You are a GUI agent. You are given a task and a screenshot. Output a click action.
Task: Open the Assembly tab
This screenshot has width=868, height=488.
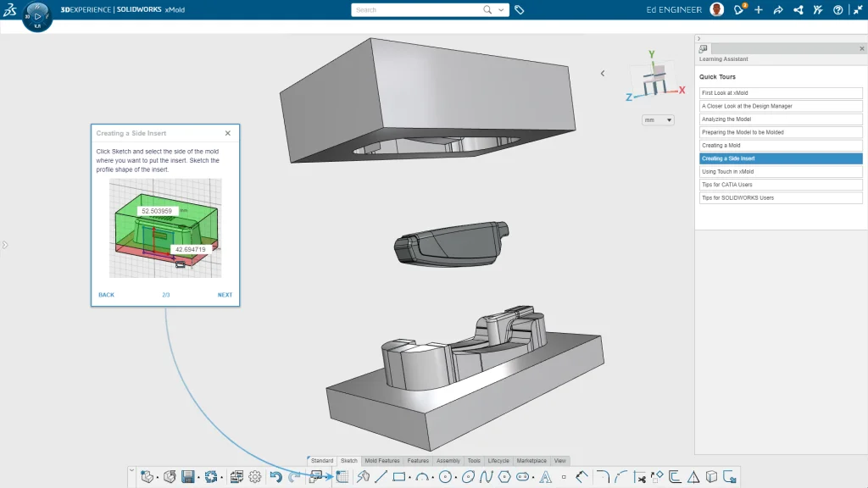[448, 461]
